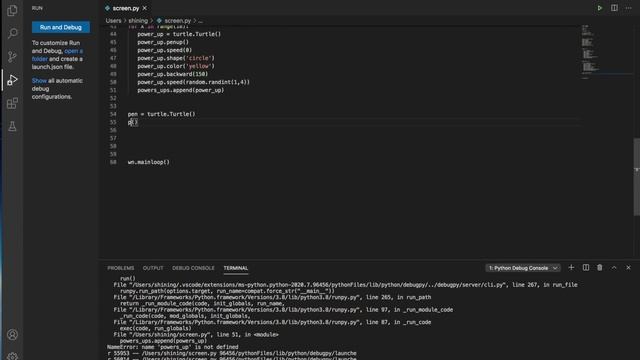Close the terminal panel
640x360 pixels.
[x=628, y=268]
